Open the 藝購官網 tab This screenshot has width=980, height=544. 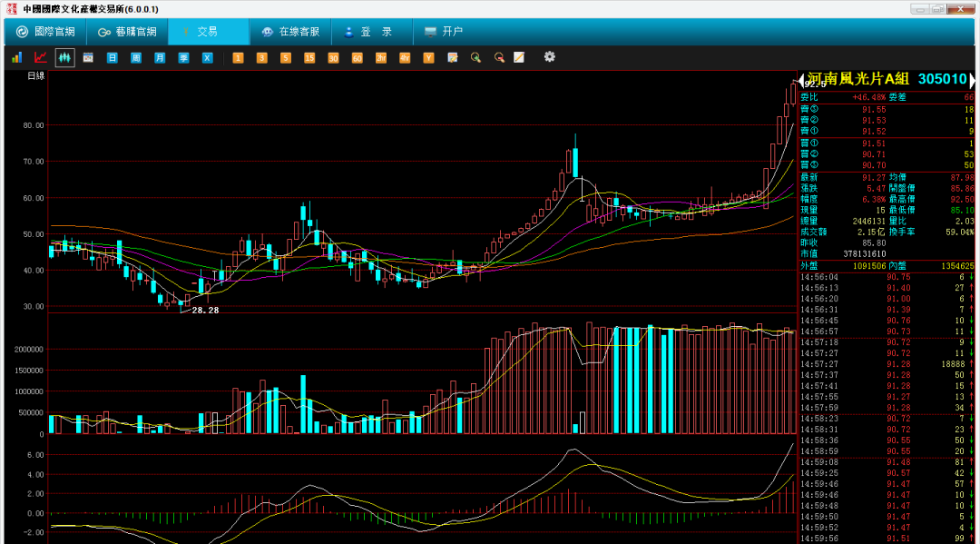(x=128, y=32)
